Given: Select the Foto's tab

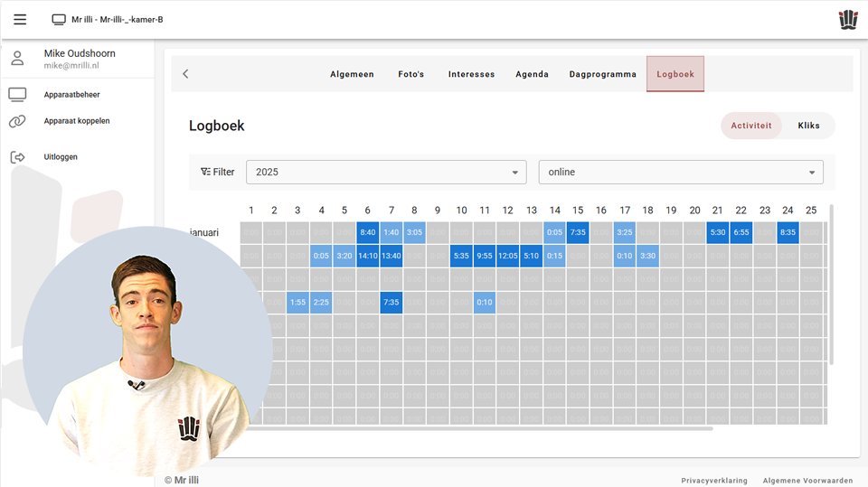Looking at the screenshot, I should tap(410, 74).
